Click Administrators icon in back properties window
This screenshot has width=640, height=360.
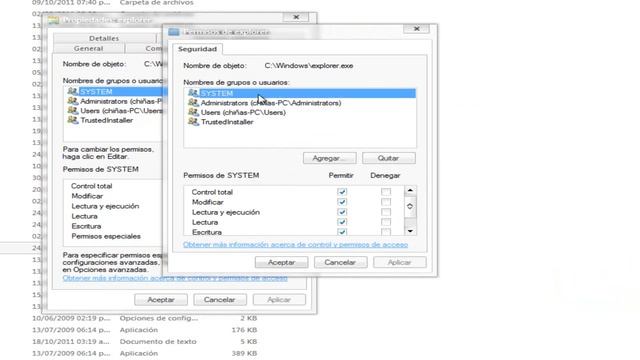[x=73, y=101]
